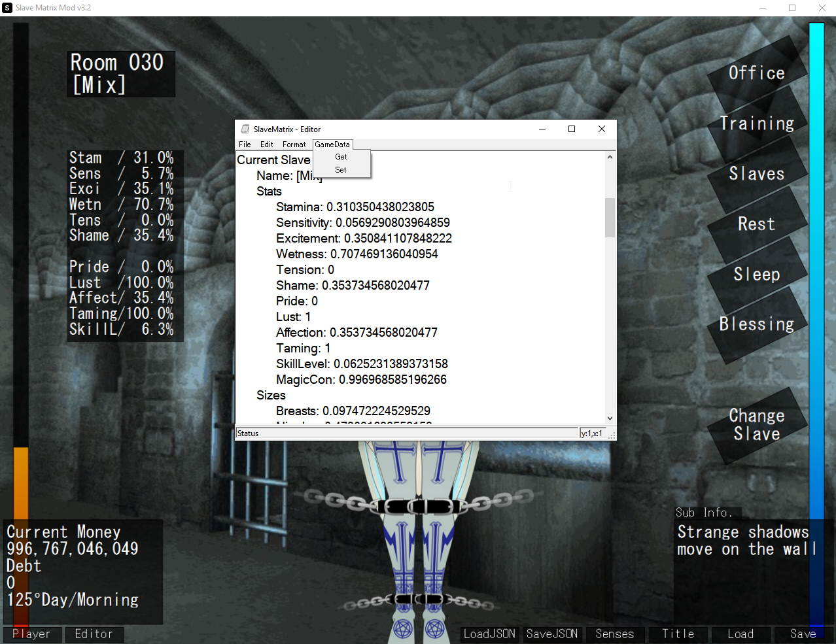Minimize the SlaveMatrix Editor window
Image resolution: width=836 pixels, height=644 pixels.
click(542, 129)
